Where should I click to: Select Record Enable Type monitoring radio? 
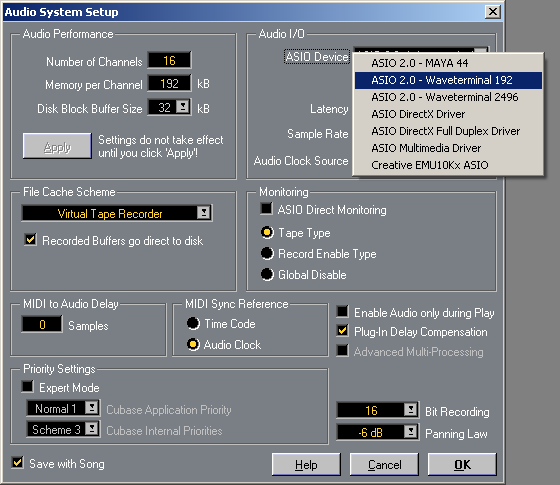click(267, 253)
